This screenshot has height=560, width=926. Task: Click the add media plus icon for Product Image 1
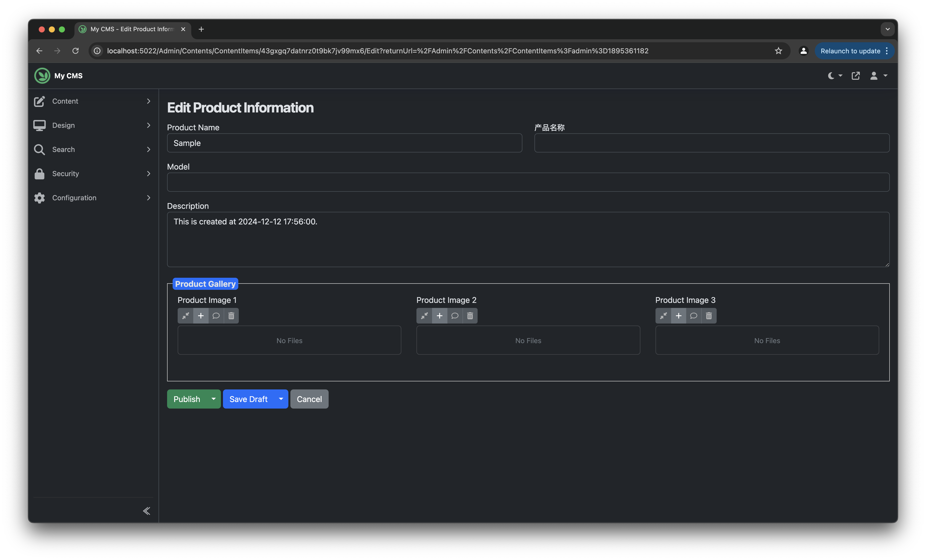[201, 316]
